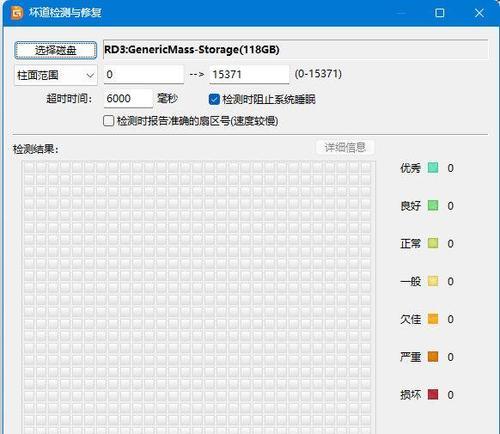Click the 详细信息 button
Viewport: 500px width, 434px height.
pos(345,147)
